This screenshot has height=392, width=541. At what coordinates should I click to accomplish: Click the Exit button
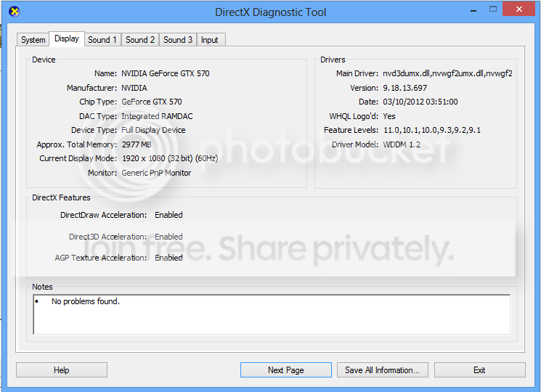tap(479, 370)
